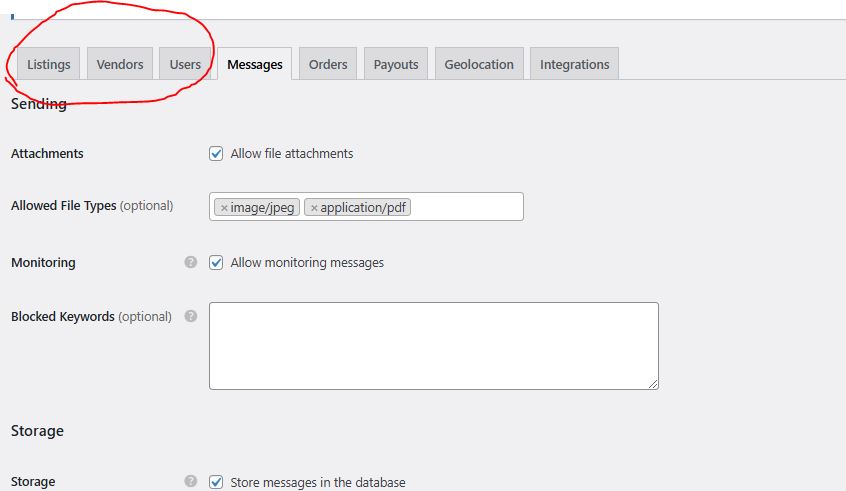Open the Blocked Keywords help icon

pyautogui.click(x=190, y=316)
